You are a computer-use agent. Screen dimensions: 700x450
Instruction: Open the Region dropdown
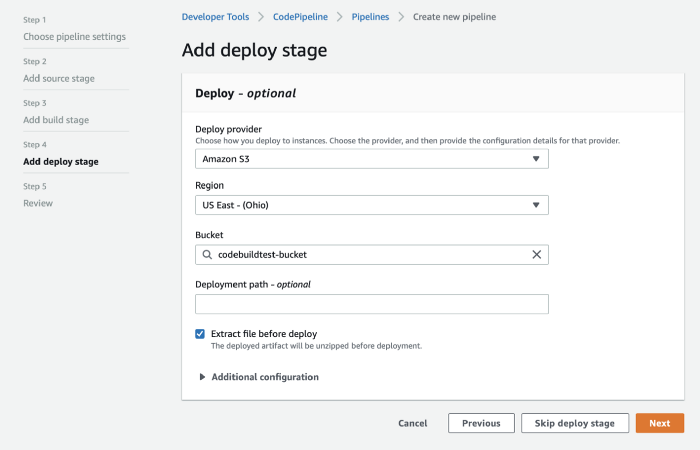[372, 205]
